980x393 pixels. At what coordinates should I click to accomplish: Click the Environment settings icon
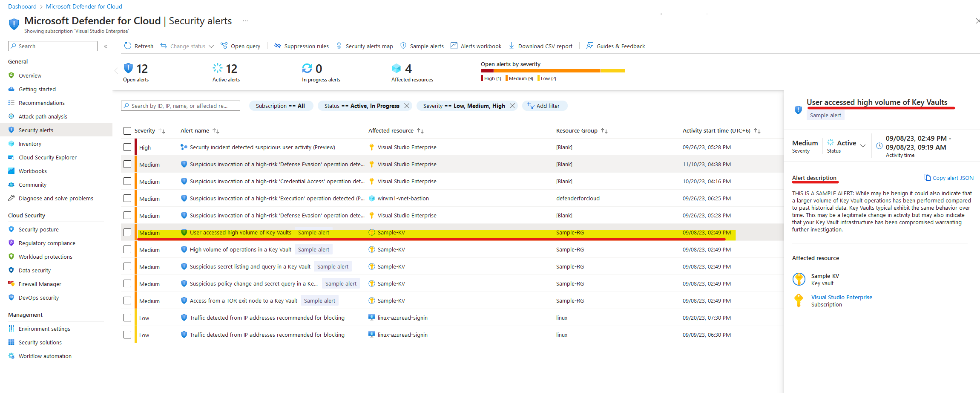point(11,329)
